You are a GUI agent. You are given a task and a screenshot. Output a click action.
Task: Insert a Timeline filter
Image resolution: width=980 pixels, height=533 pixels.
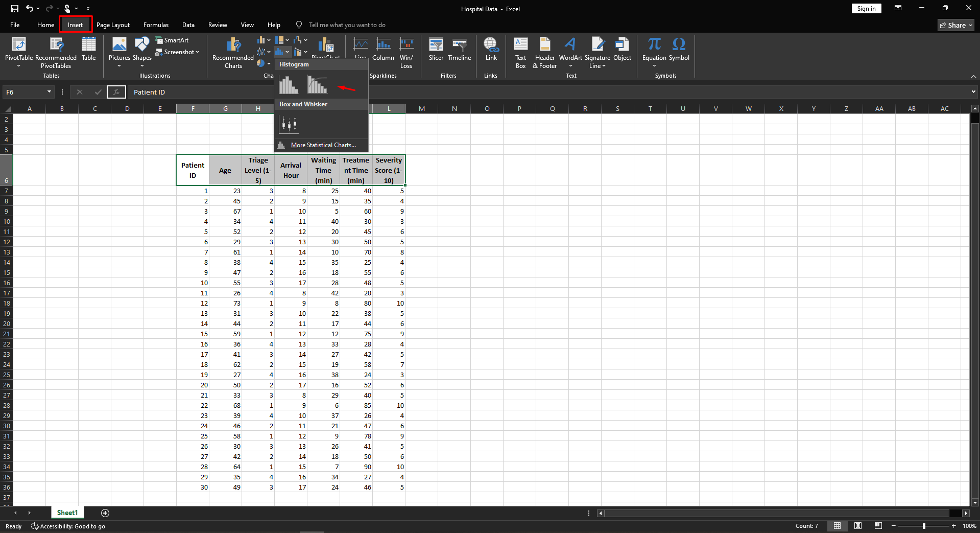(460, 49)
